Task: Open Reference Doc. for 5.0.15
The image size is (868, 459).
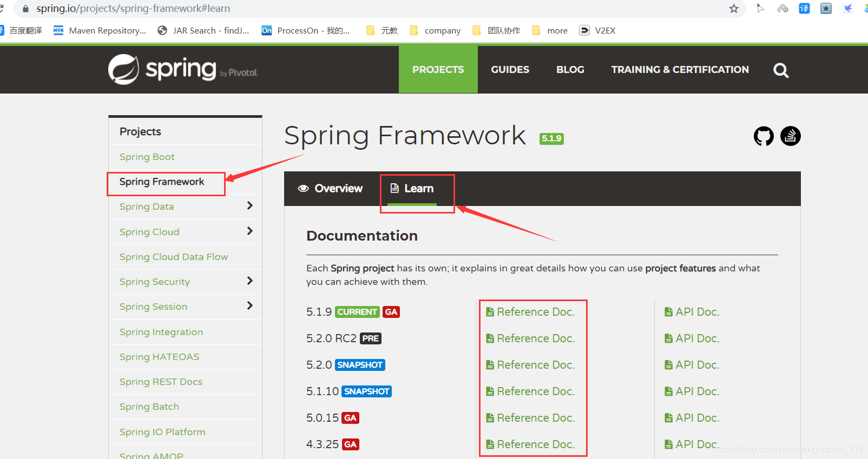Action: pyautogui.click(x=530, y=418)
